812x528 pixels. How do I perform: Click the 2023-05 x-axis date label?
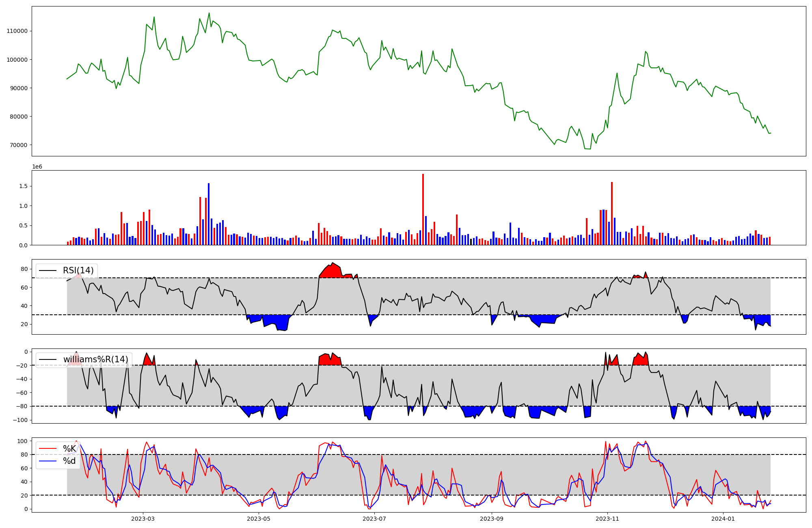tap(258, 519)
